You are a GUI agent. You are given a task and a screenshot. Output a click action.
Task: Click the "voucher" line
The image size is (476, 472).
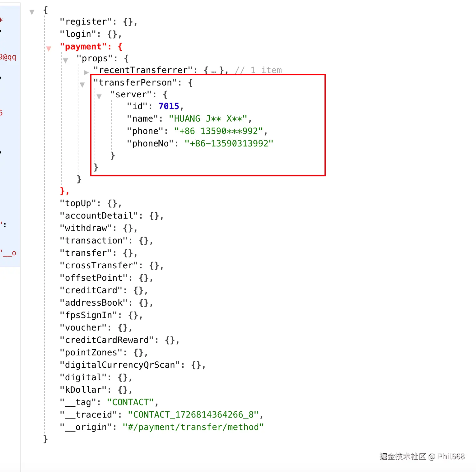96,328
